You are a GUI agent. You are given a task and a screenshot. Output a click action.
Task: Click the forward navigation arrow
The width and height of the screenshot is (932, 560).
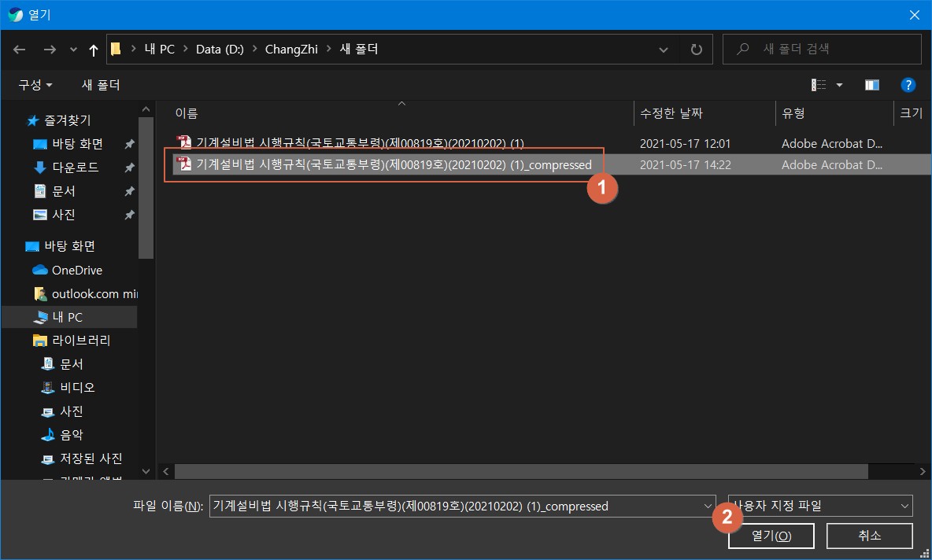[49, 49]
